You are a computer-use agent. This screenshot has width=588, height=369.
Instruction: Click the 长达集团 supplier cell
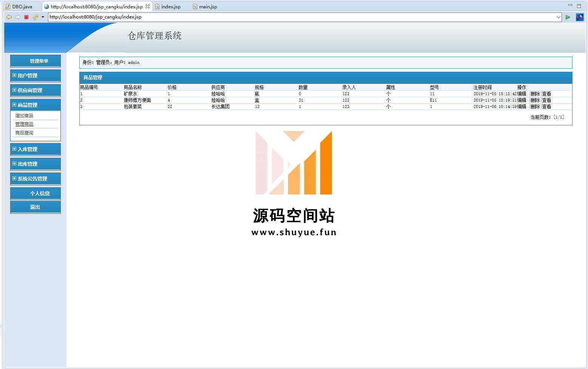221,107
